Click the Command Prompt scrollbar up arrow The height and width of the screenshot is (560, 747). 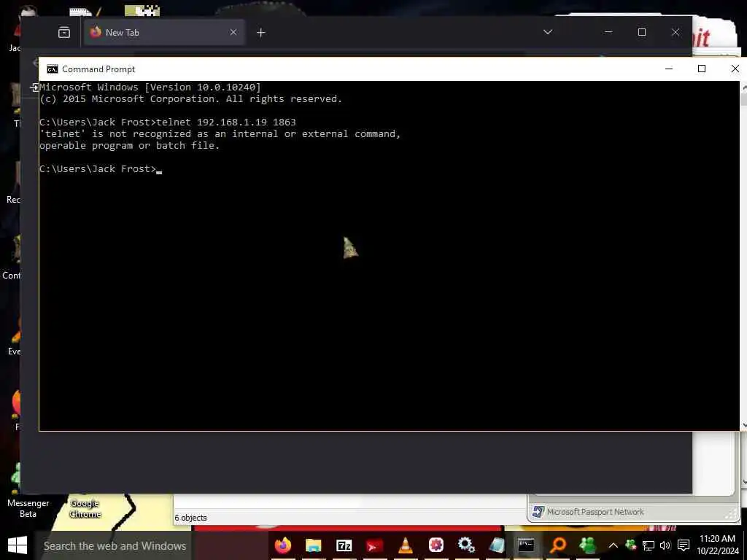pyautogui.click(x=743, y=86)
